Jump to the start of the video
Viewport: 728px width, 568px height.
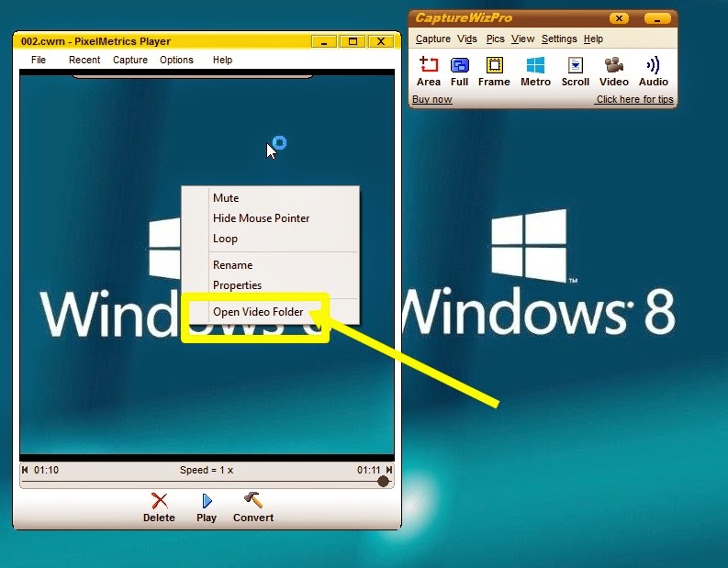(25, 470)
